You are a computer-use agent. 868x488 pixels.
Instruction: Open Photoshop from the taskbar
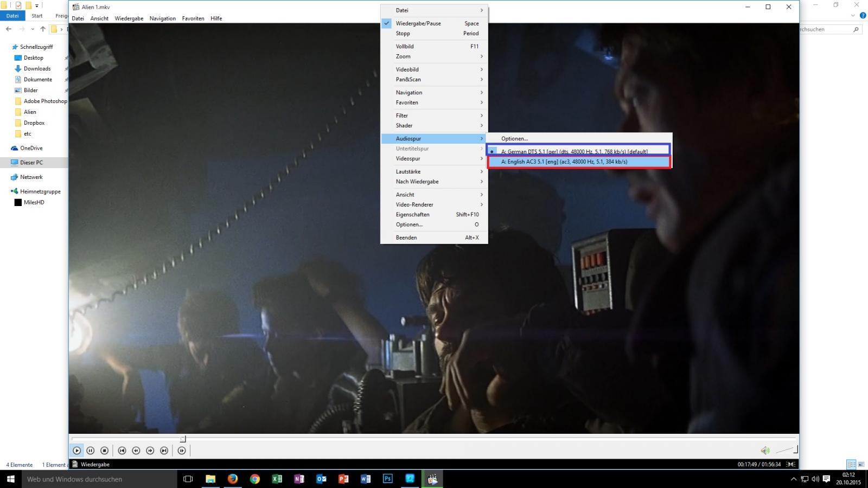388,479
